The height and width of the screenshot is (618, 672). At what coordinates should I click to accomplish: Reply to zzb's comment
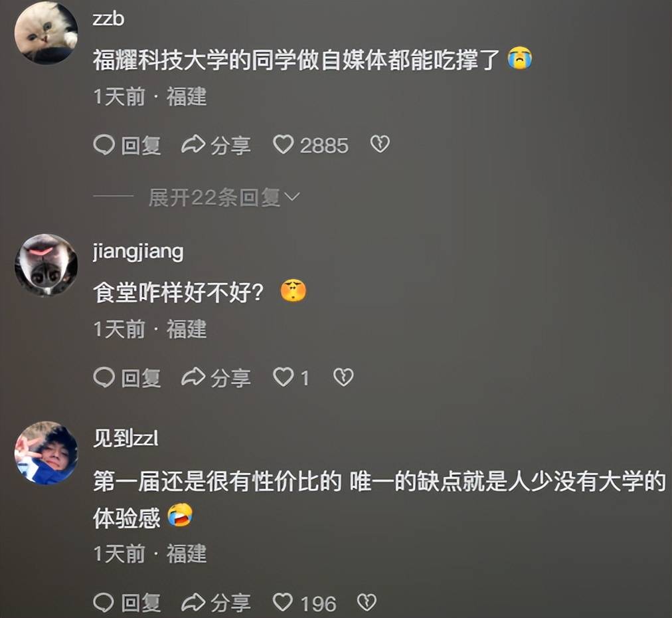[127, 145]
